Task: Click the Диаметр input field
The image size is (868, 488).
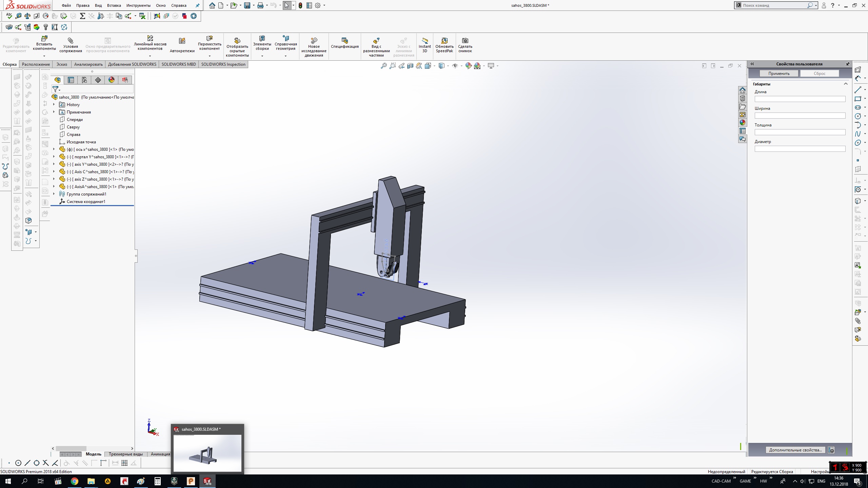Action: (x=800, y=149)
